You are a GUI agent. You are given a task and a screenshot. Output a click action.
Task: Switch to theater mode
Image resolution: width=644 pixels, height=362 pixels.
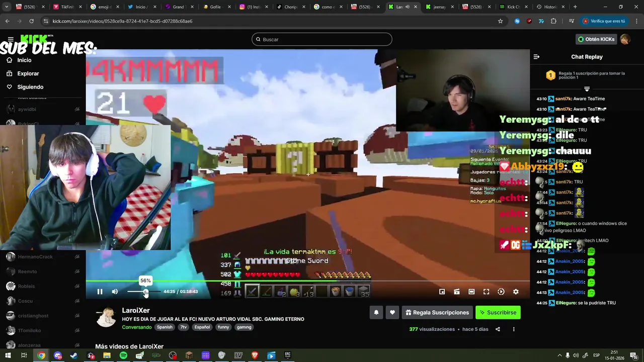[471, 292]
